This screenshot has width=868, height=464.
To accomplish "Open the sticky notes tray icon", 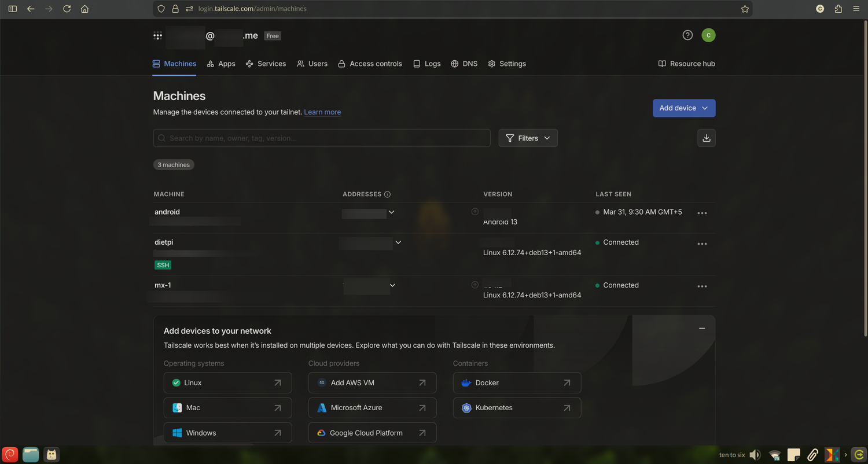I will 794,455.
